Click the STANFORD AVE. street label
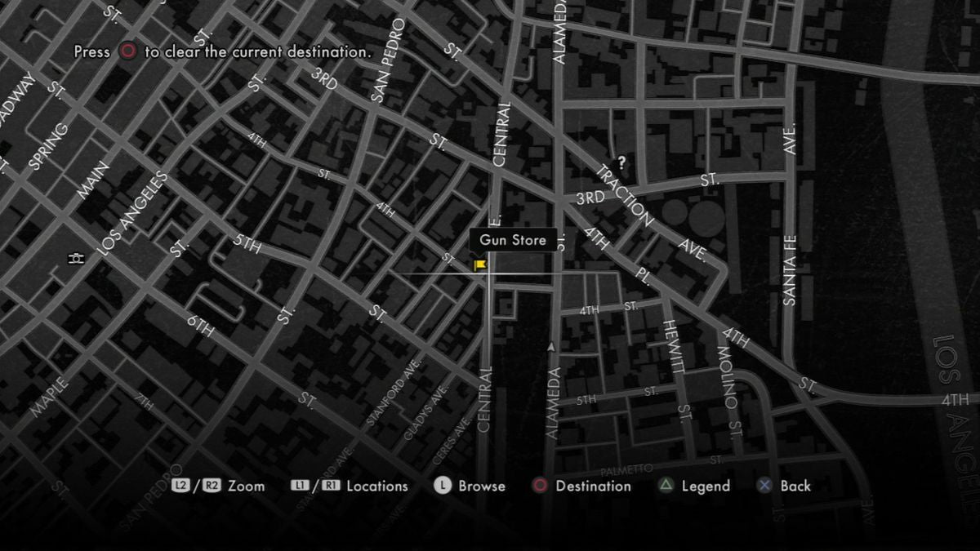Viewport: 980px width, 551px height. tap(393, 393)
